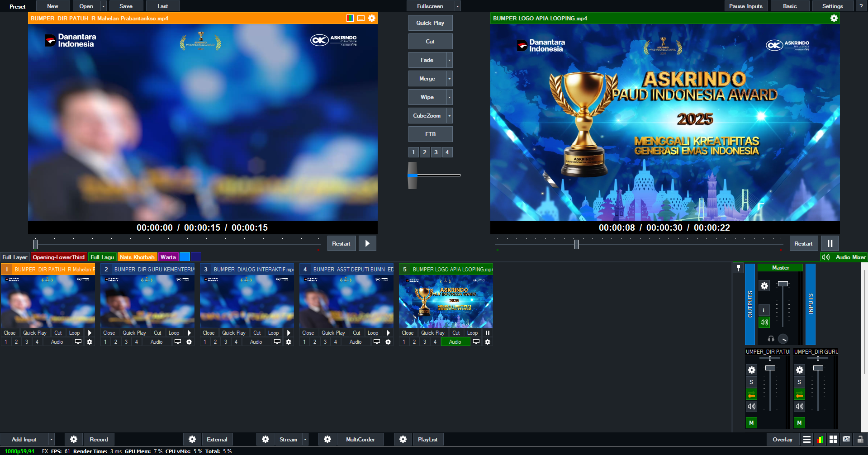Adjust the transition T-bar slider
Screen dimensions: 868x455
(x=413, y=175)
